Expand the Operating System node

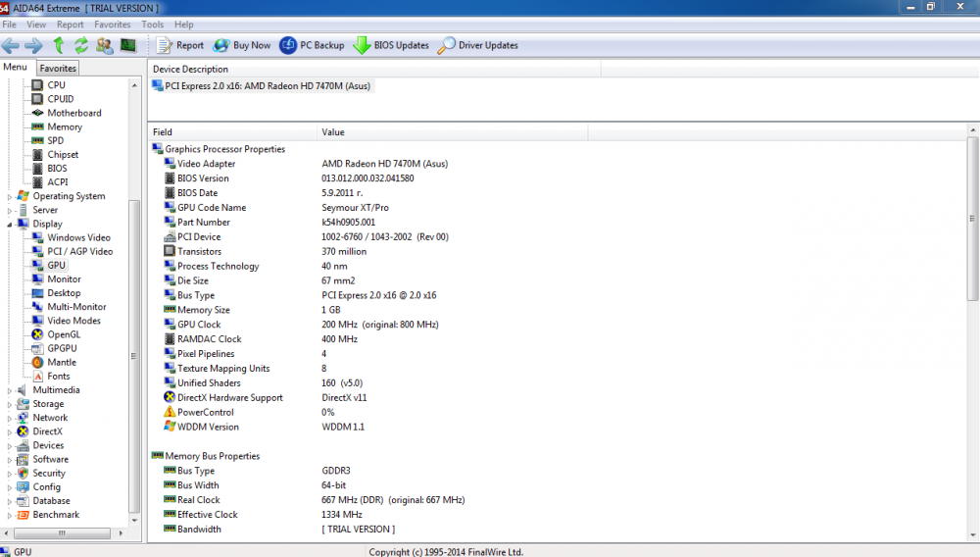pos(10,196)
